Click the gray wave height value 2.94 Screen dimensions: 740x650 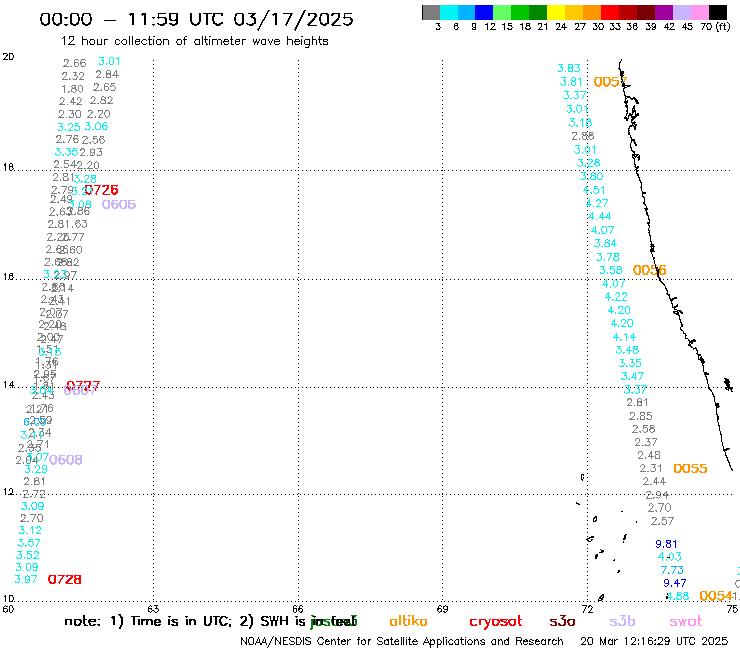click(x=657, y=495)
